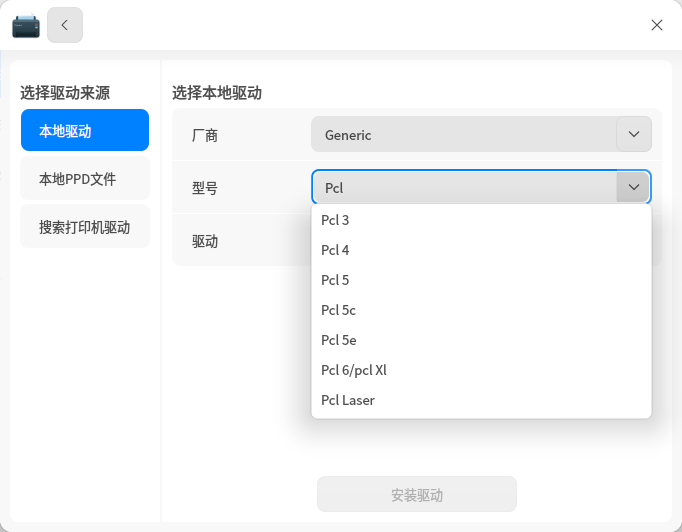
Task: Choose Pcl Laser from the list
Action: point(348,400)
